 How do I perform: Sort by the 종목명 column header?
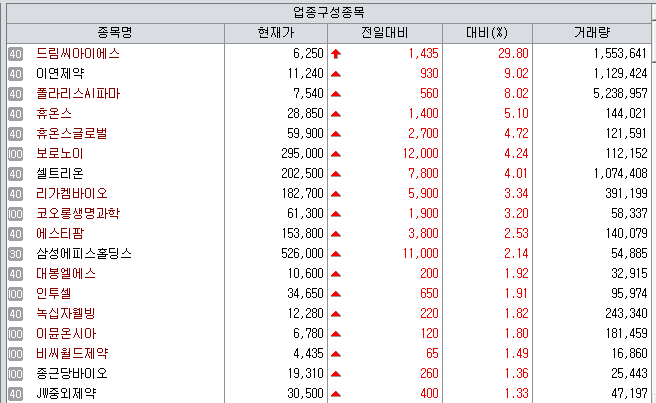[x=115, y=33]
